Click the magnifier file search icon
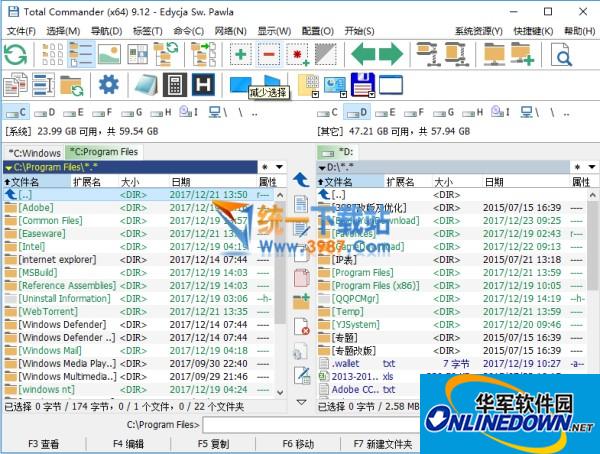The height and width of the screenshot is (454, 600). [562, 55]
